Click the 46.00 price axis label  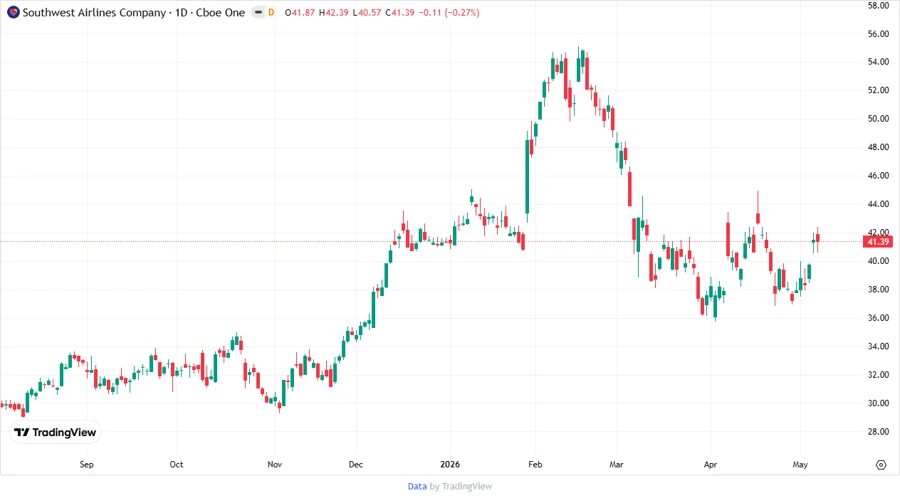(878, 176)
